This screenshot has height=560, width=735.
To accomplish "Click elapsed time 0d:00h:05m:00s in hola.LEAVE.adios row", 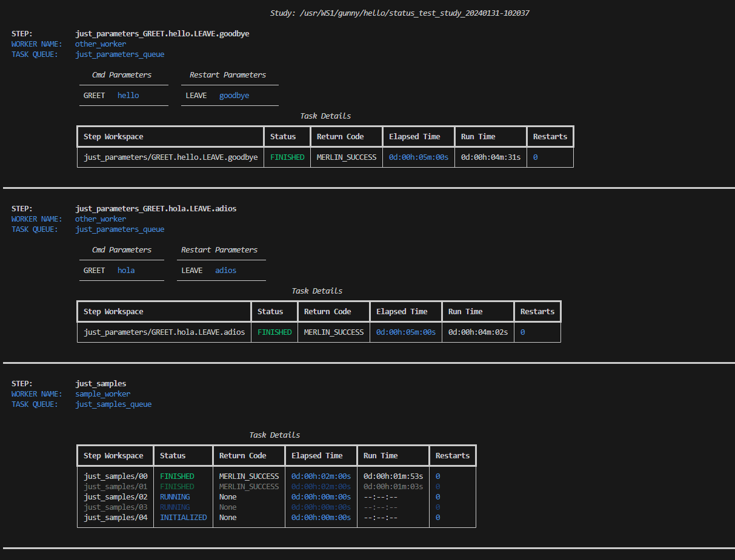I will 406,332.
